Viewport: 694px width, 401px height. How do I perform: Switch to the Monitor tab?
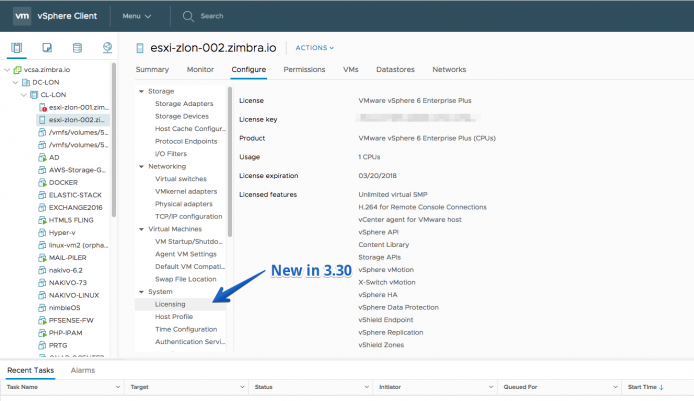200,69
